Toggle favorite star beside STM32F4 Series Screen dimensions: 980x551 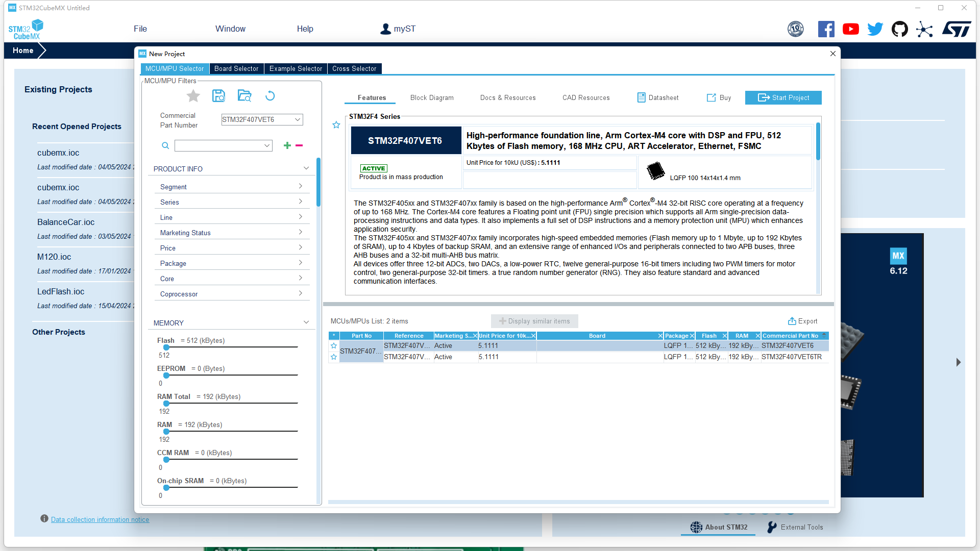336,125
